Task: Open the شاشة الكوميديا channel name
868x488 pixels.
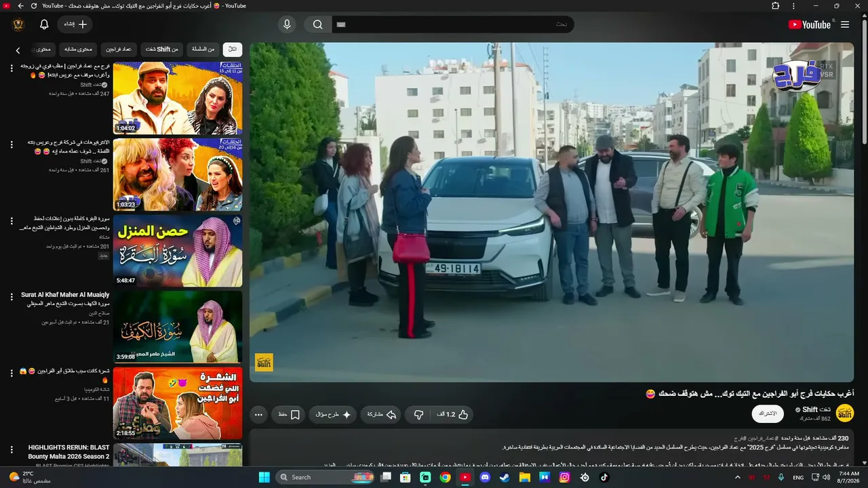Action: [97, 390]
